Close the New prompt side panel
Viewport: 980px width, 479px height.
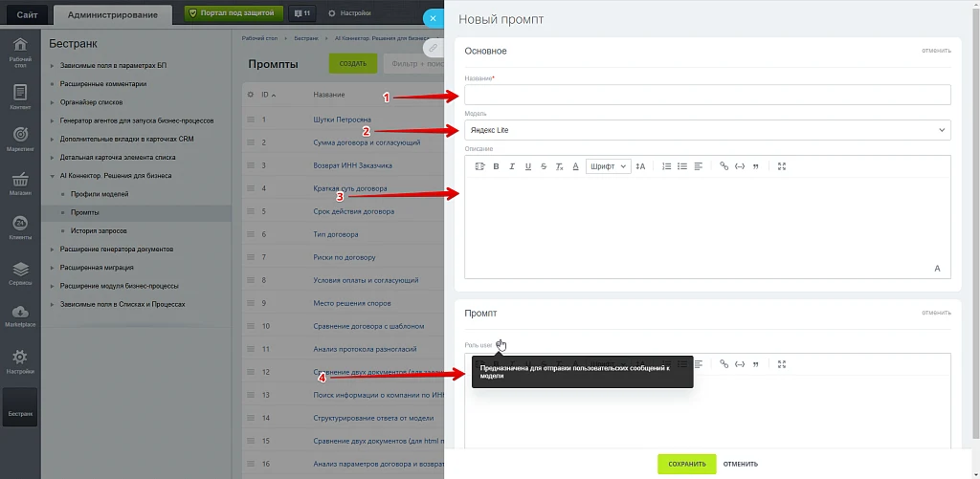coord(433,18)
